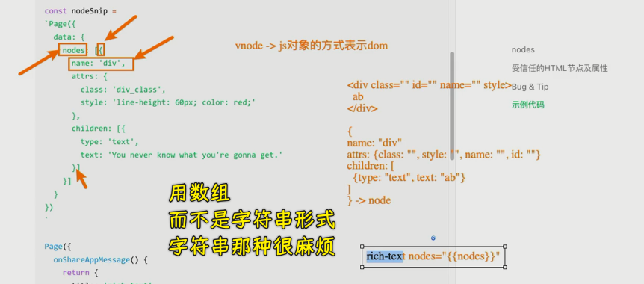The height and width of the screenshot is (284, 644).
Task: Open the 'Bug & Tip' sidebar entry
Action: pyautogui.click(x=530, y=87)
